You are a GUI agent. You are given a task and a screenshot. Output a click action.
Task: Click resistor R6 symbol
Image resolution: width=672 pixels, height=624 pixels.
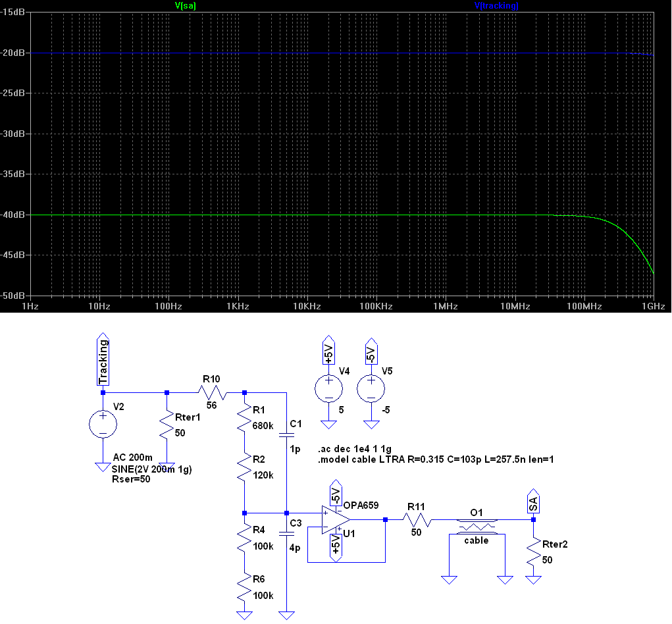coord(244,586)
